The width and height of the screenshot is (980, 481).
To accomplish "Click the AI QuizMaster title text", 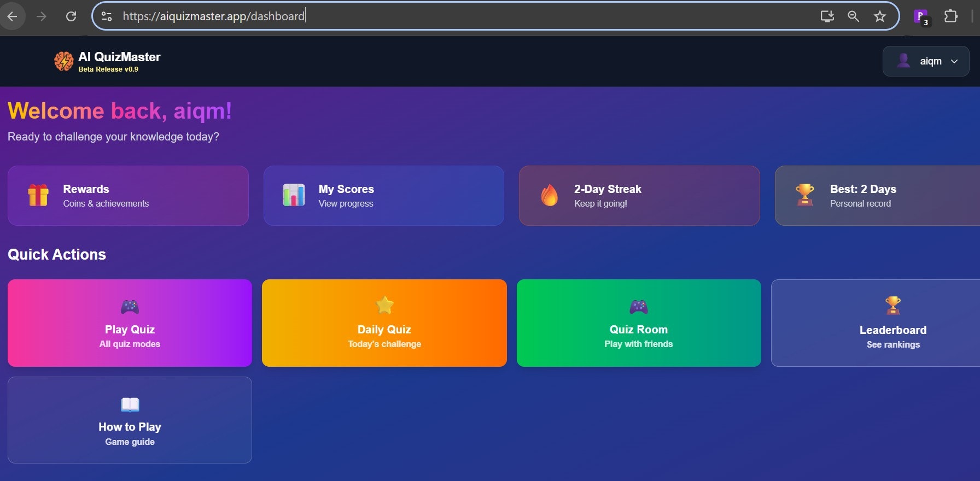I will point(119,57).
